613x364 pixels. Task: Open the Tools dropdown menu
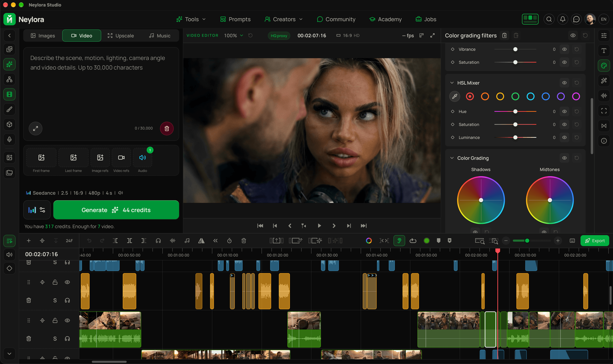(x=191, y=19)
